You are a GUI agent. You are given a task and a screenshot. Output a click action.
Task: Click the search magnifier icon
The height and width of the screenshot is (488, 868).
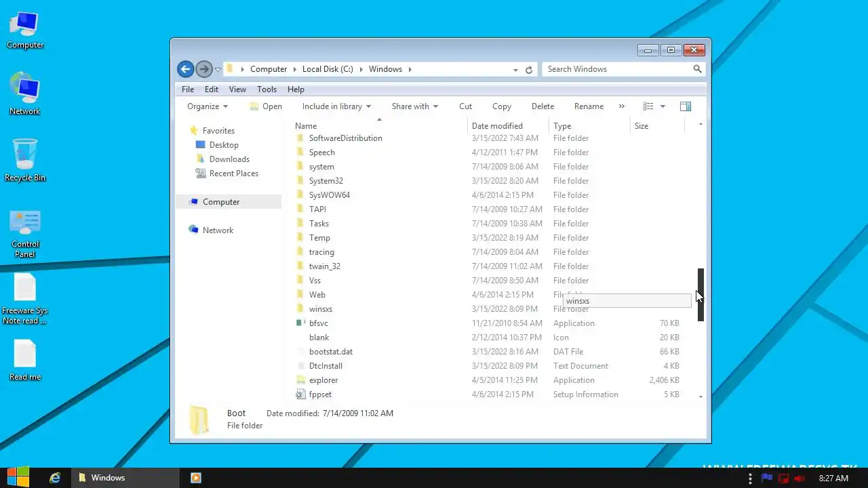click(697, 69)
